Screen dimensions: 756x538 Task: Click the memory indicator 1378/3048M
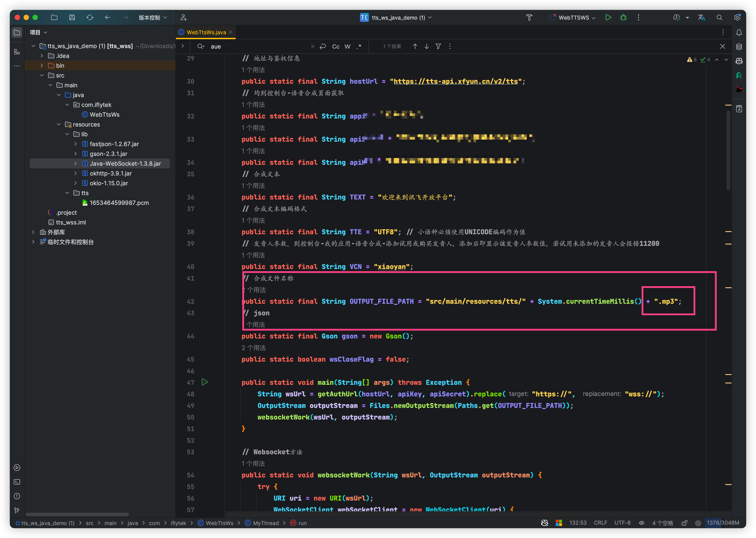click(723, 523)
